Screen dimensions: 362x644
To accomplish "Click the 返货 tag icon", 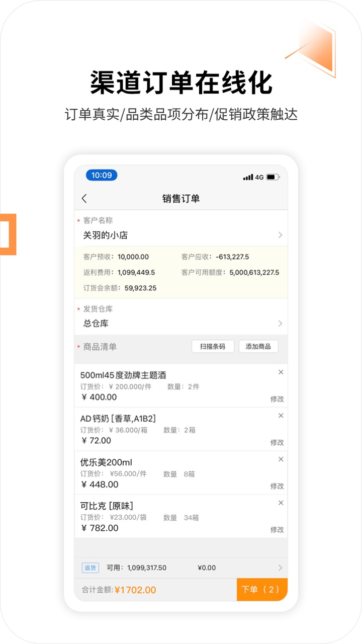I will 90,568.
